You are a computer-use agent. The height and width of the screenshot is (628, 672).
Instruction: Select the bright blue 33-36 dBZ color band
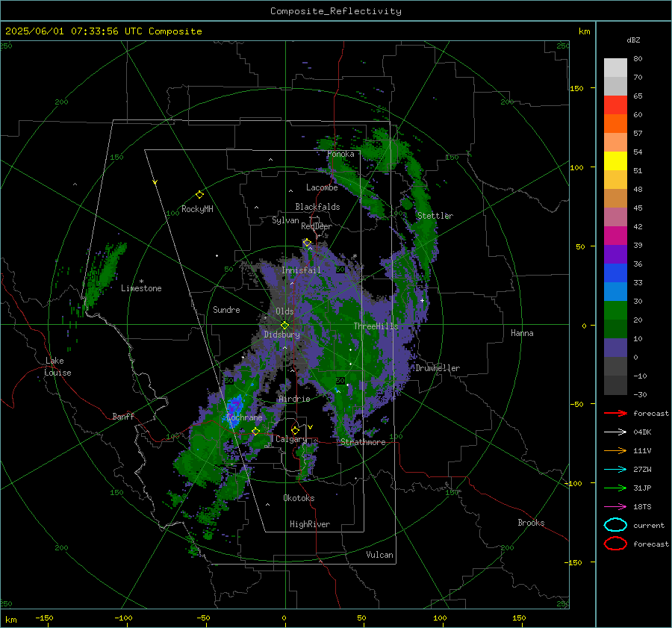coord(615,273)
